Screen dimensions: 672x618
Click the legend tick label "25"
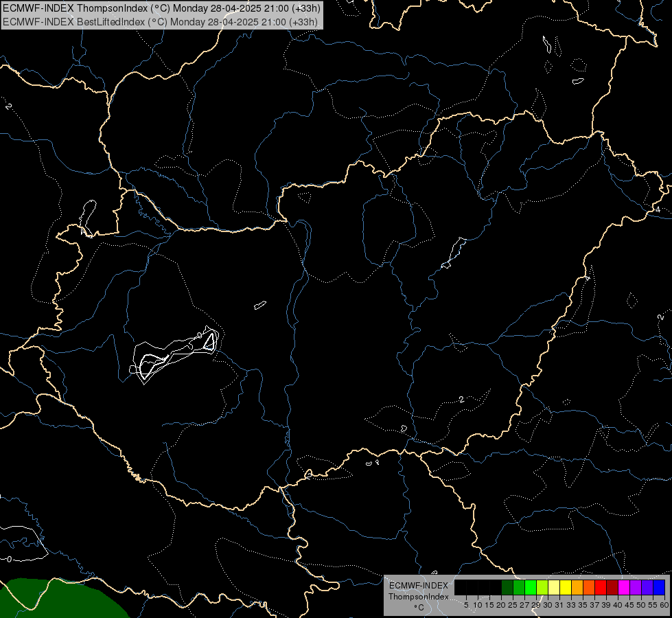tap(513, 605)
